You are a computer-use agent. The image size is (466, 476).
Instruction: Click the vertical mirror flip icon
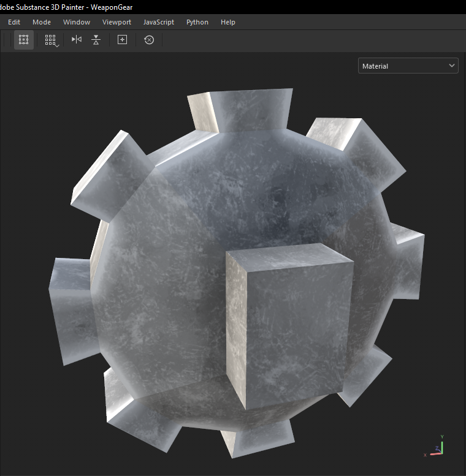pos(96,40)
